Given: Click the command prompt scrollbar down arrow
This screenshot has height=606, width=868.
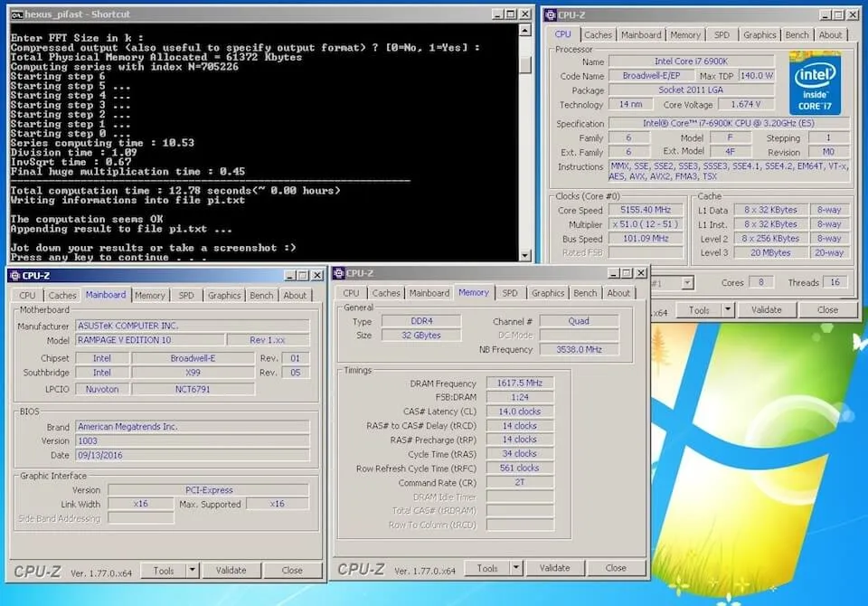Looking at the screenshot, I should point(526,256).
